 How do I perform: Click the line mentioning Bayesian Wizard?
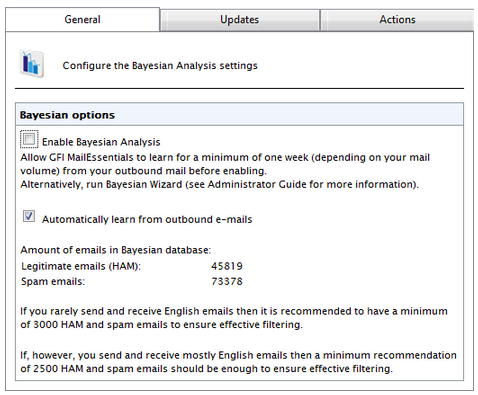(219, 184)
